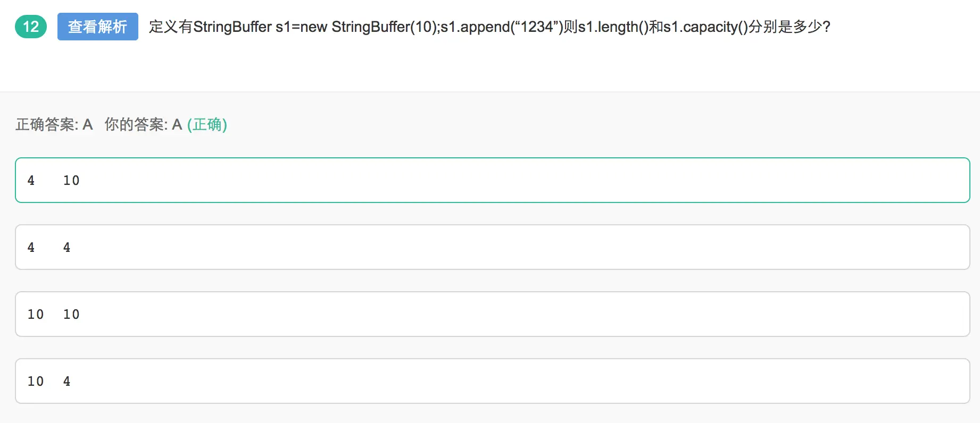
Task: Click the green question number 12 badge
Action: pos(31,27)
